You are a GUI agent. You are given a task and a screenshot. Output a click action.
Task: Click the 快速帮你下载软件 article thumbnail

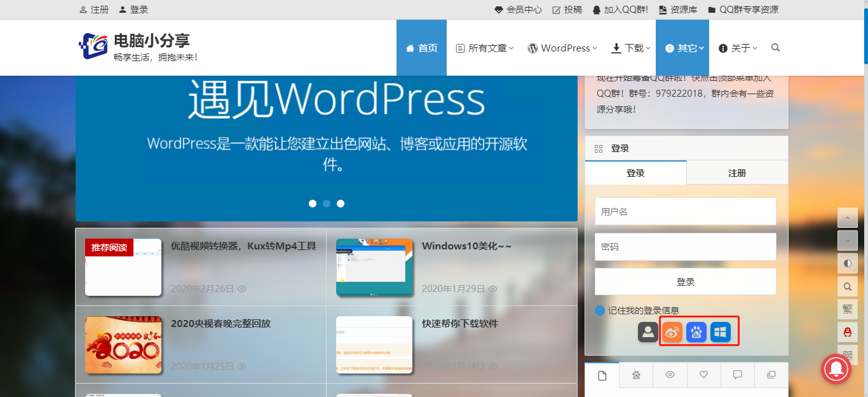pyautogui.click(x=374, y=345)
